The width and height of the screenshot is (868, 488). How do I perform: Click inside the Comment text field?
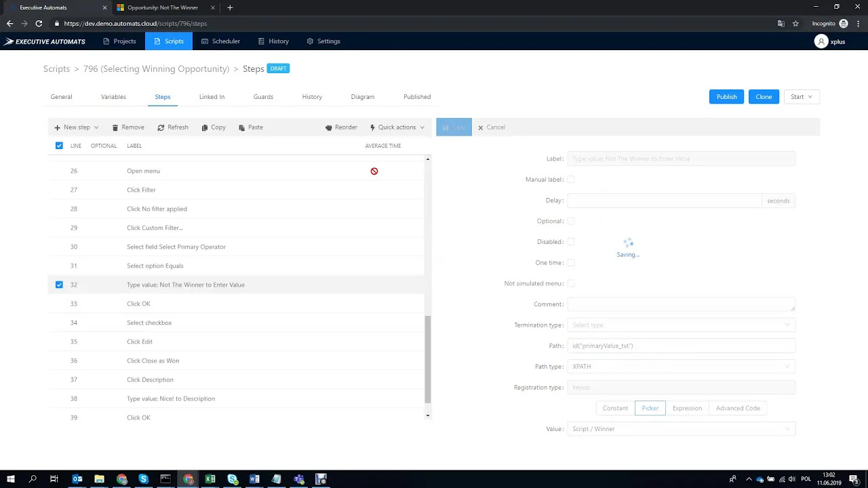click(x=680, y=304)
